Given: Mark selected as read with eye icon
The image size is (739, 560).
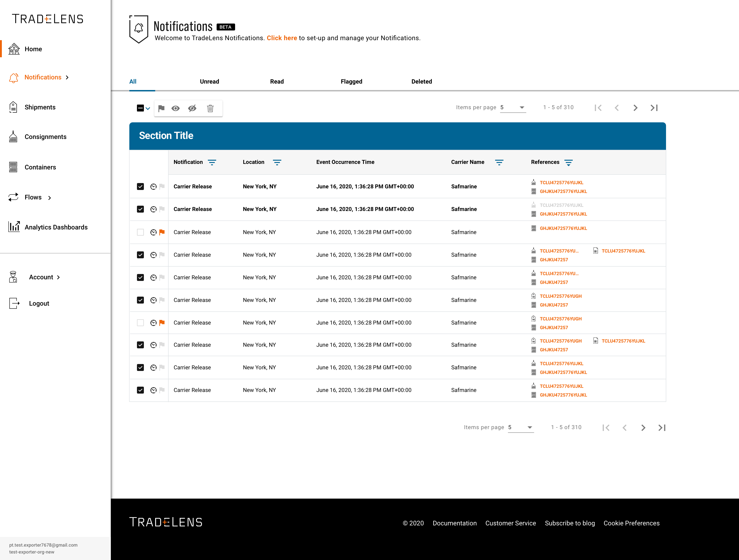Looking at the screenshot, I should 175,108.
